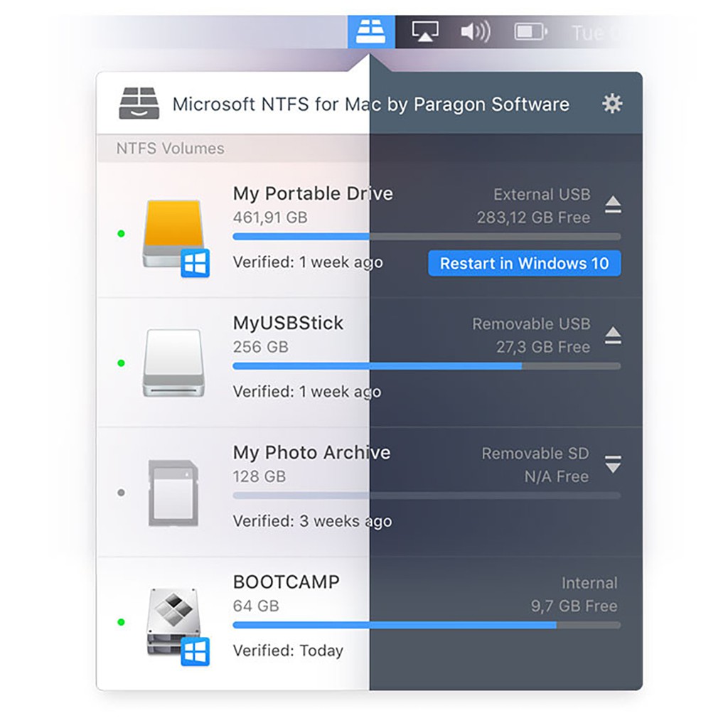
Task: Click the Paragon drive logo in panel header
Action: [x=139, y=103]
